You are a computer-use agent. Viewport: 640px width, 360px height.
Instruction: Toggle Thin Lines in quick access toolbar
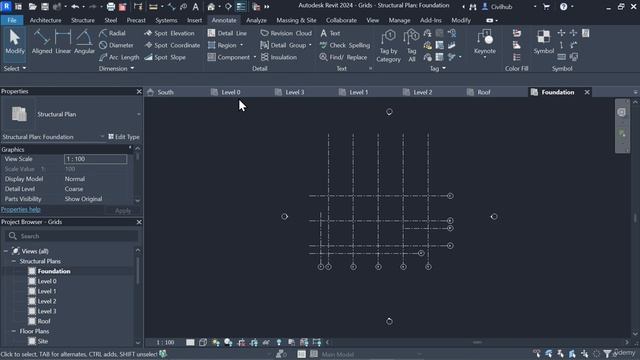pyautogui.click(x=241, y=7)
